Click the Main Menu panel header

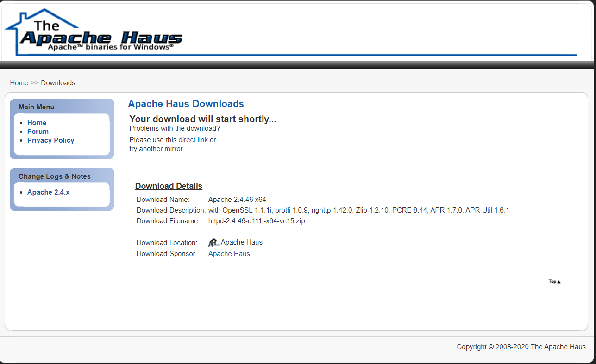click(x=36, y=107)
